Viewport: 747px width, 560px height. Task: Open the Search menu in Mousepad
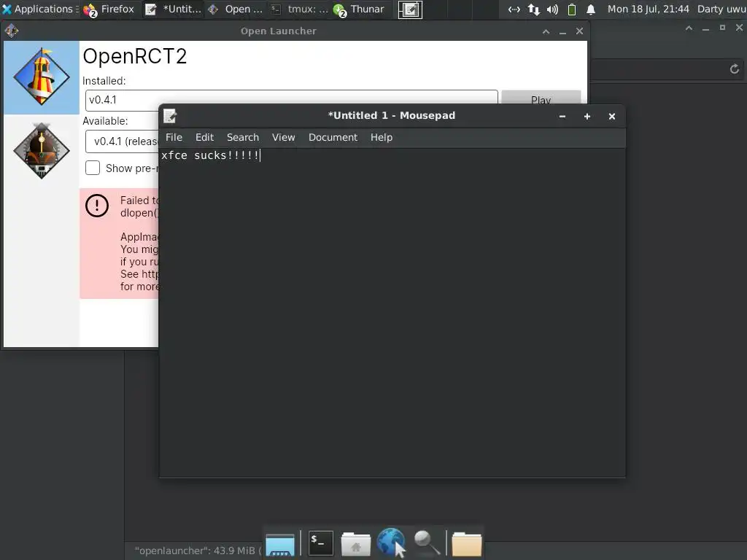pos(242,137)
